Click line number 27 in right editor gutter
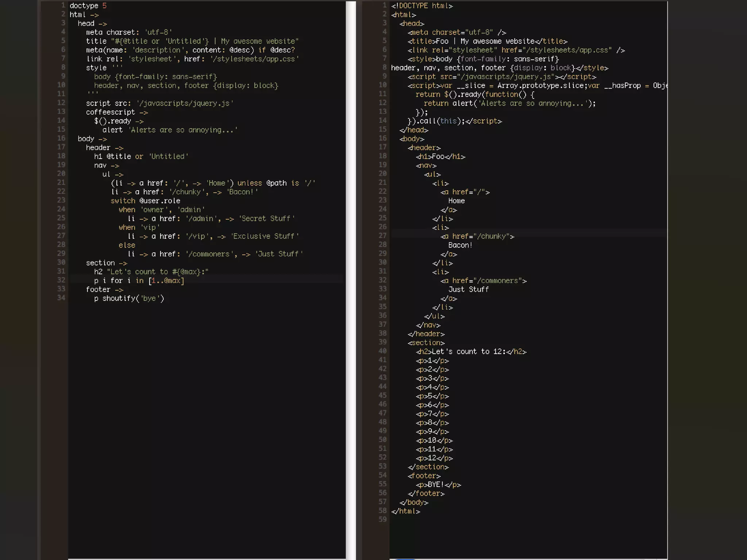This screenshot has width=747, height=560. [382, 236]
